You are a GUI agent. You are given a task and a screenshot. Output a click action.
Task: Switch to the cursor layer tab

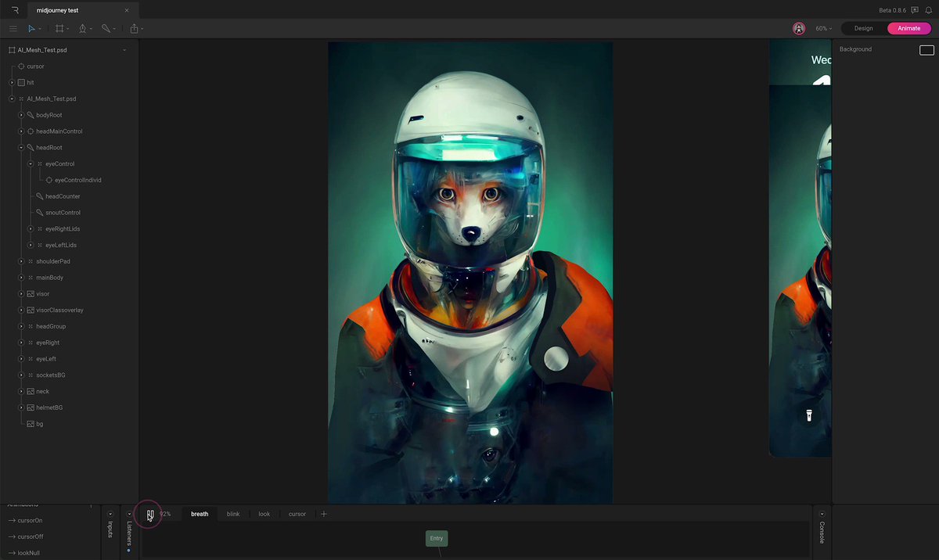click(297, 514)
